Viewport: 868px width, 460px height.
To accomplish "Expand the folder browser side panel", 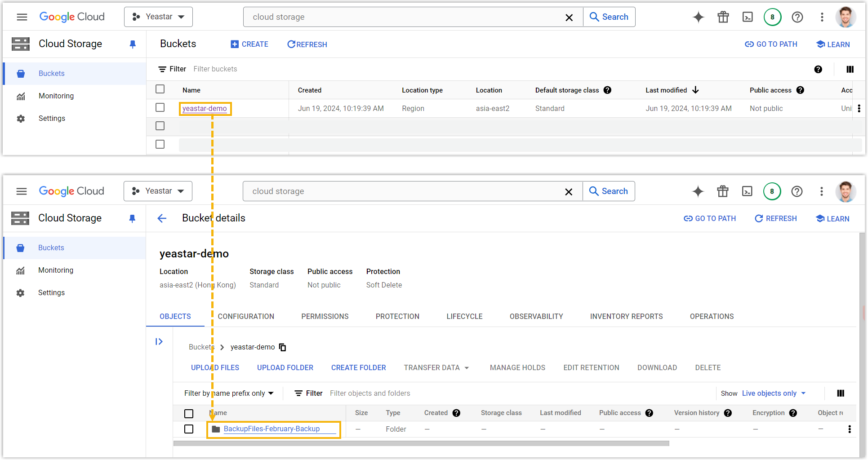I will [x=159, y=342].
